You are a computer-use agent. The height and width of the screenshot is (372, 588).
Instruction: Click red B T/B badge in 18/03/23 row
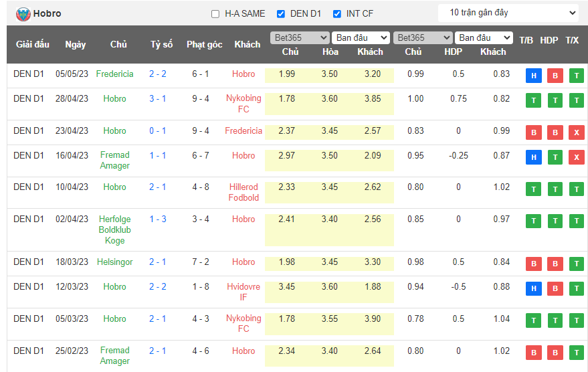coord(533,264)
